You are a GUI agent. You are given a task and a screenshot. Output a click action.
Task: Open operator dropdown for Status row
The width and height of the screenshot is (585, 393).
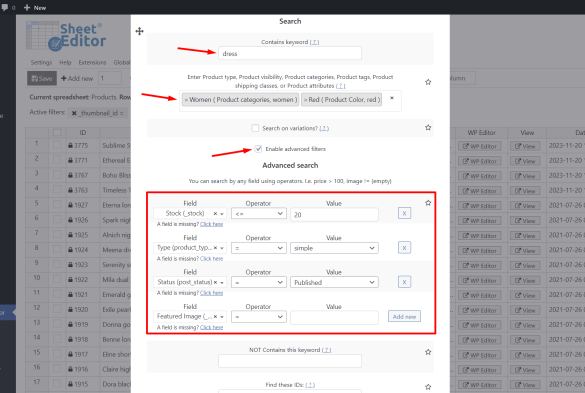259,282
